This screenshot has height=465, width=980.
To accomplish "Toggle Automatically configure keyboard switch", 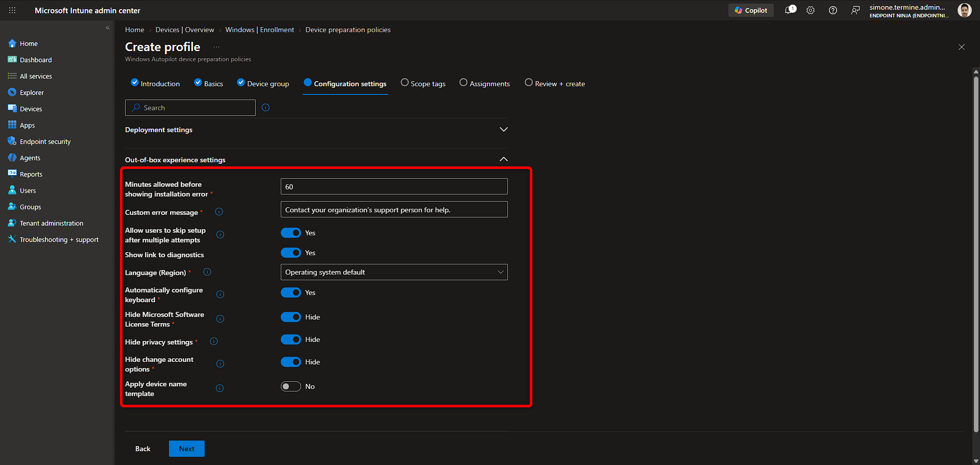I will 291,292.
